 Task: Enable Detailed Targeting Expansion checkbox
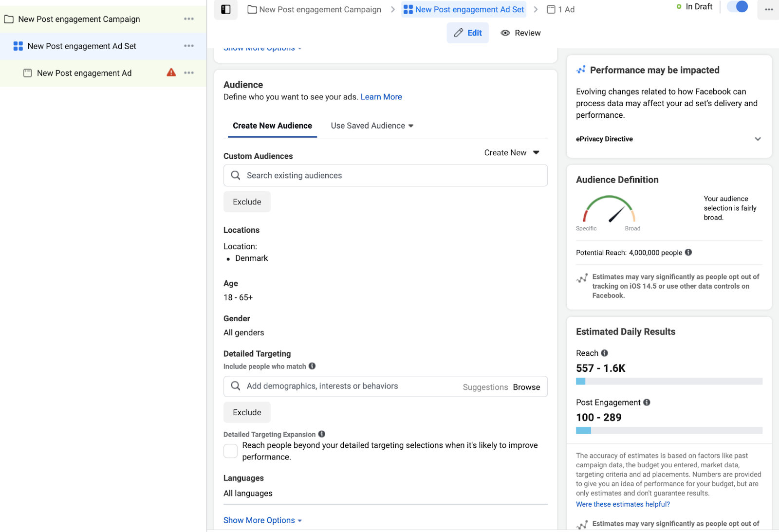tap(230, 451)
